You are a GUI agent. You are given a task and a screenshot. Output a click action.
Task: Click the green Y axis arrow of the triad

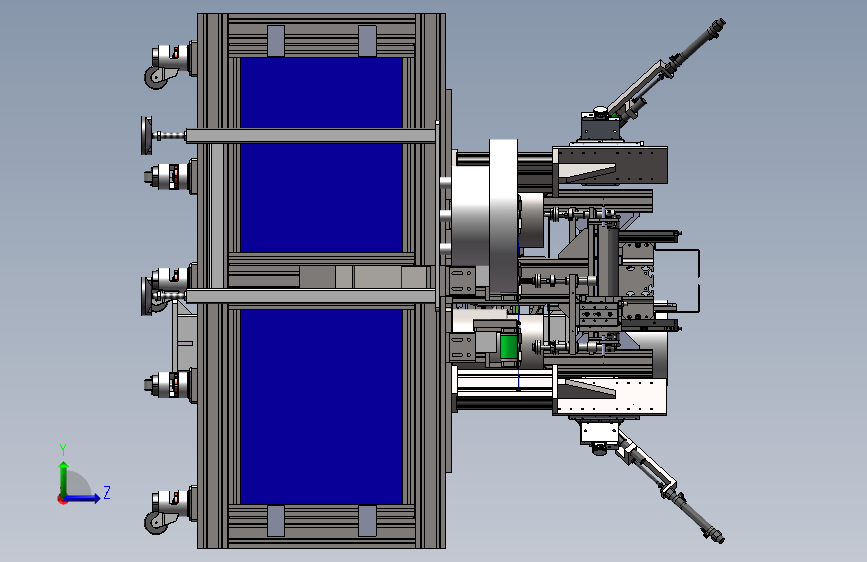[x=64, y=478]
